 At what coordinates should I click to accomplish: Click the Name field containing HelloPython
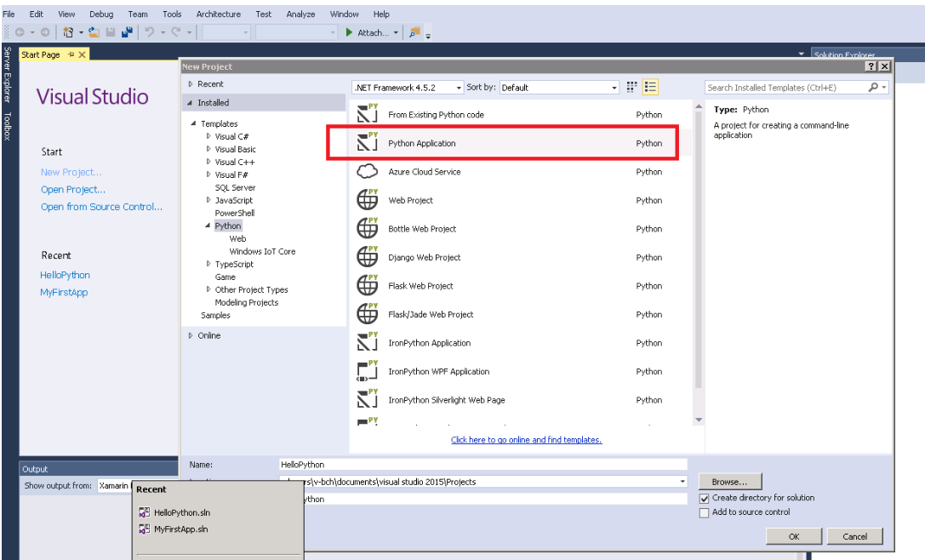click(483, 465)
